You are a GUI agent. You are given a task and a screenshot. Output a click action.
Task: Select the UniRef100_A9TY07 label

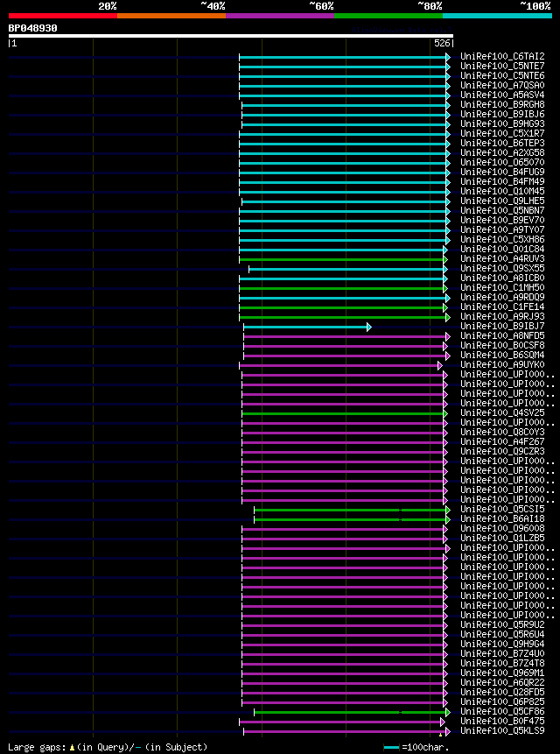502,229
